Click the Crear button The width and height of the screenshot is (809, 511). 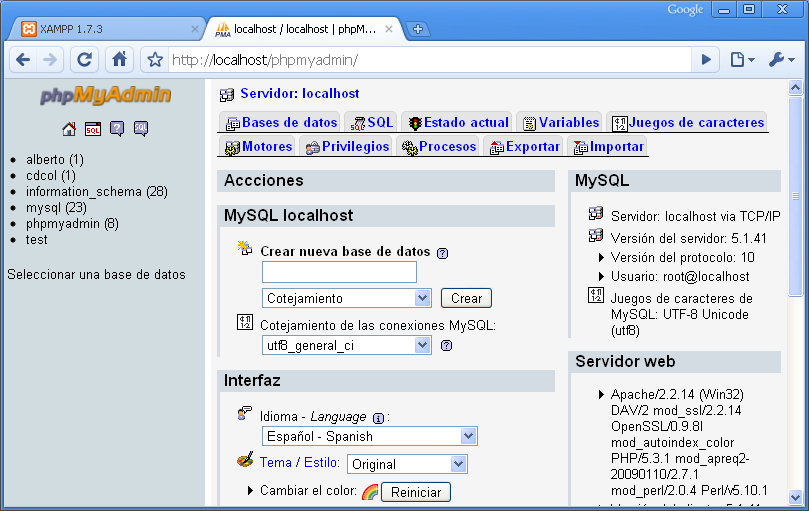coord(466,298)
